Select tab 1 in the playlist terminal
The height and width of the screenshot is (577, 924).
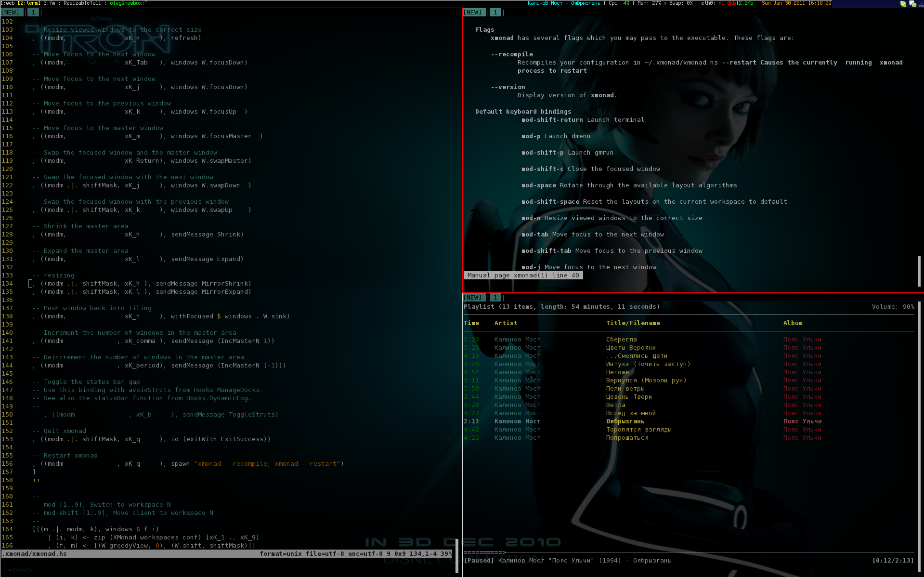495,298
